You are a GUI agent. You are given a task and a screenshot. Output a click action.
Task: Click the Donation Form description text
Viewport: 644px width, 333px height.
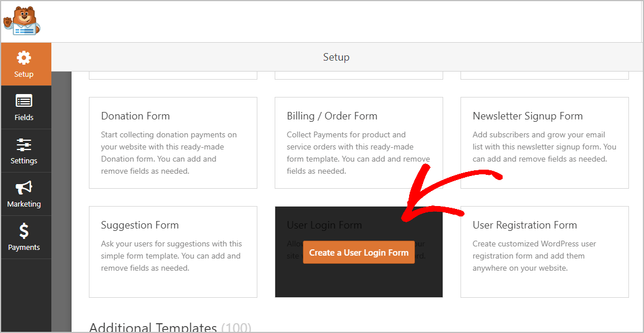coord(169,153)
